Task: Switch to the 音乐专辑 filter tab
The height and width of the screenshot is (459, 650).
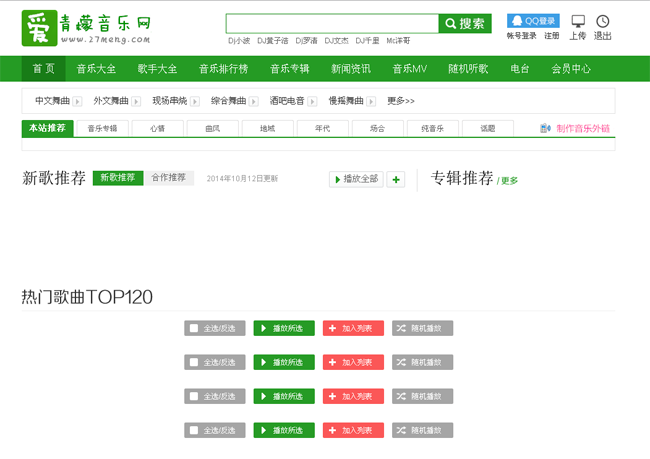Action: point(102,129)
